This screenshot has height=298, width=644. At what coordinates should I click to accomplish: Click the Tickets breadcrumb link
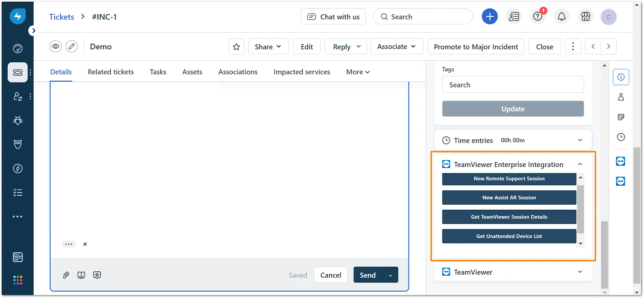point(62,17)
